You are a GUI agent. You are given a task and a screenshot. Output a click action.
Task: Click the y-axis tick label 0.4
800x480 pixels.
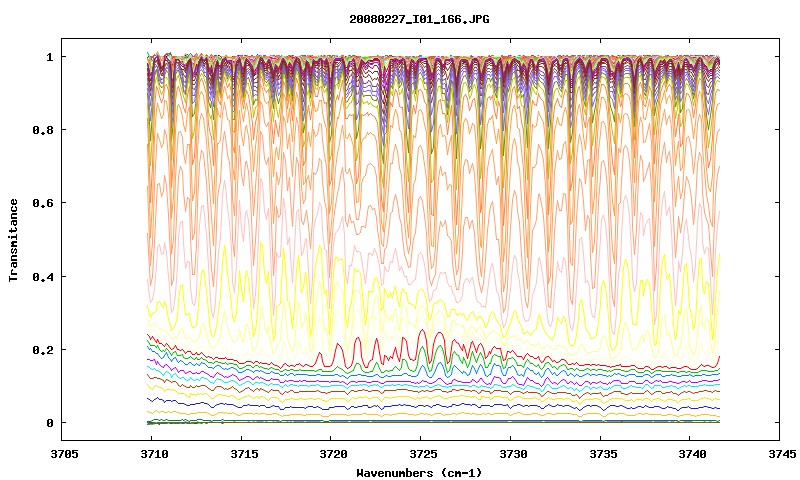(x=43, y=277)
